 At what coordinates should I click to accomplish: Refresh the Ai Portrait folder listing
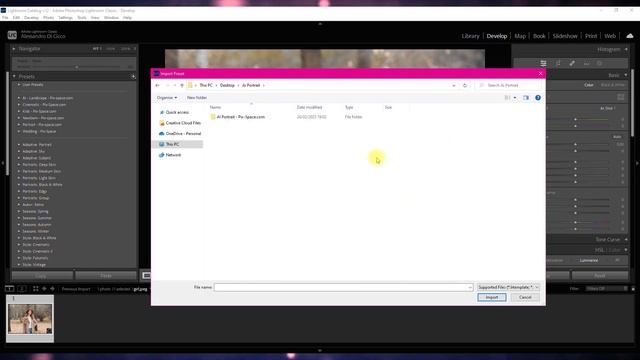(x=465, y=85)
